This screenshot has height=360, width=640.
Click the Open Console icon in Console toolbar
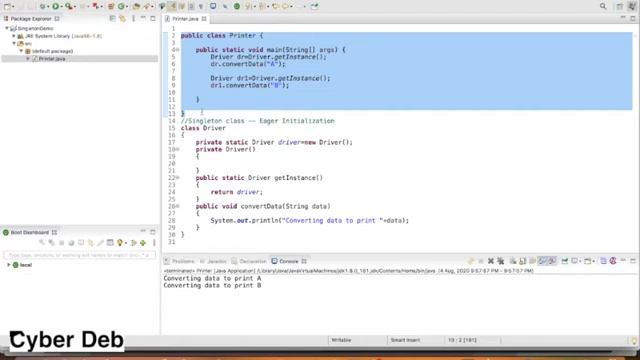[588, 261]
